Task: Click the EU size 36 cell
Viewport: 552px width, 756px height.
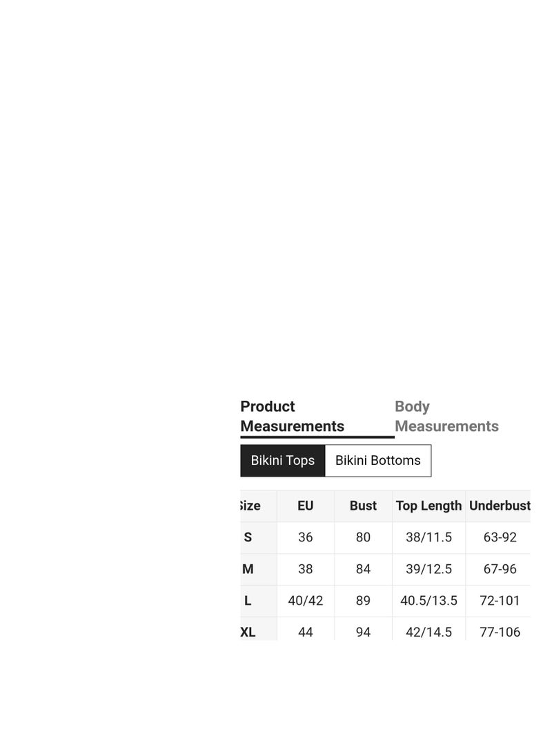Action: 306,537
